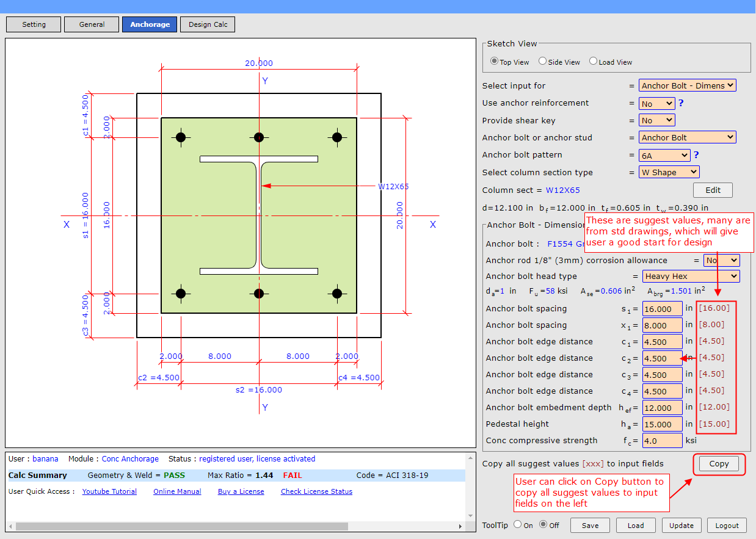This screenshot has height=539, width=756.
Task: Click the Edit column section button
Action: (713, 190)
